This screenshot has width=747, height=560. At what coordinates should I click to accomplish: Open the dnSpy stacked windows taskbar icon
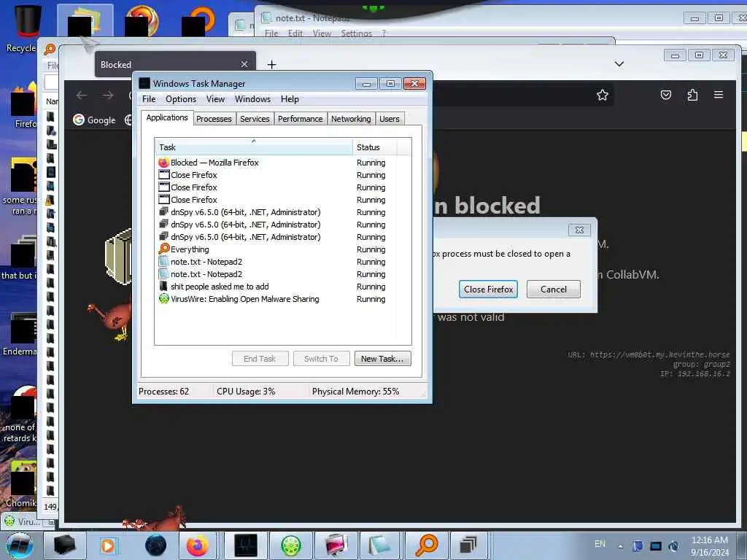[x=468, y=545]
